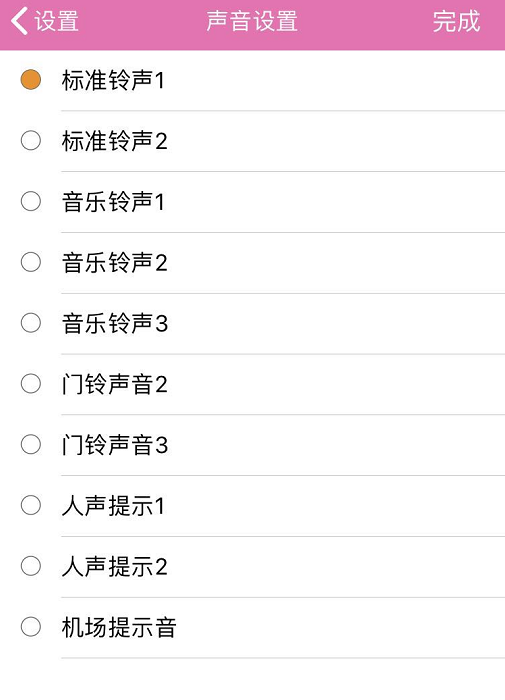Image resolution: width=505 pixels, height=700 pixels.
Task: Select the 标准铃声1 radio button
Action: click(31, 80)
